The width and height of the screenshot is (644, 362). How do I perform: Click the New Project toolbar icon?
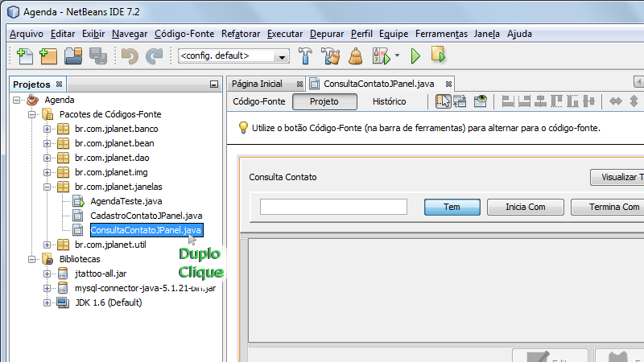tap(48, 56)
